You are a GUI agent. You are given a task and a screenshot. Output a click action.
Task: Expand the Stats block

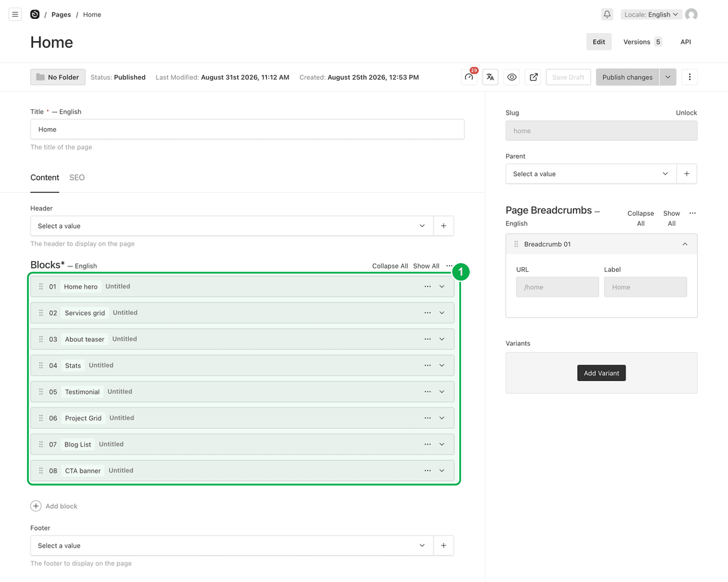[x=442, y=365]
